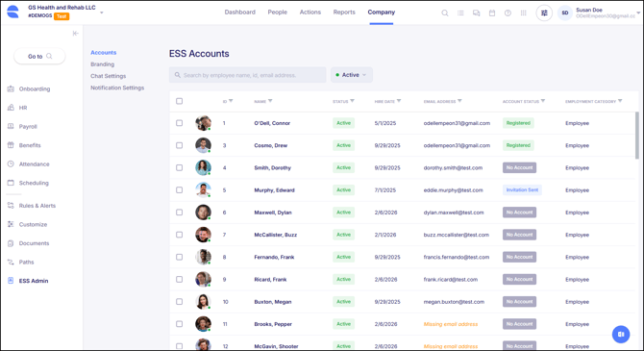Open the chat messages icon in header
Viewport: 644px width, 351px height.
477,13
